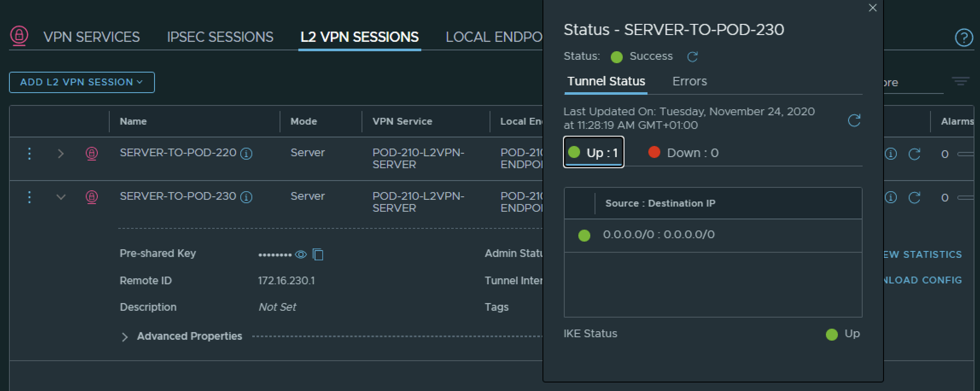The image size is (980, 391).
Task: Click the help question mark icon
Action: pos(963,38)
